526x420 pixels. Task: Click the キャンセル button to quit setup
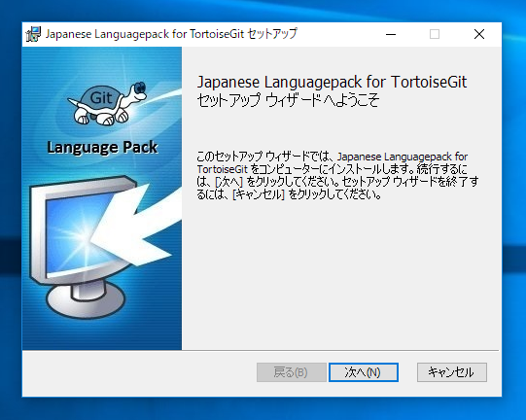coord(451,372)
